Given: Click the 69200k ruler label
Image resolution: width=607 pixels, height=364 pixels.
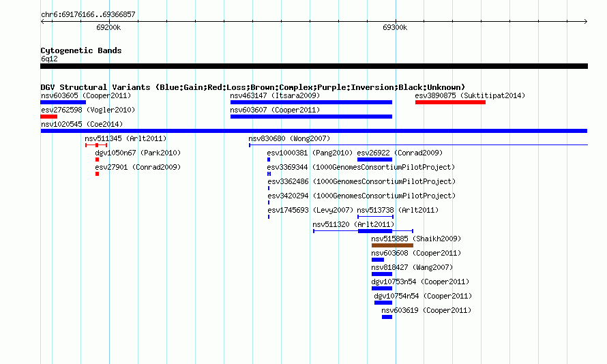Looking at the screenshot, I should point(108,27).
